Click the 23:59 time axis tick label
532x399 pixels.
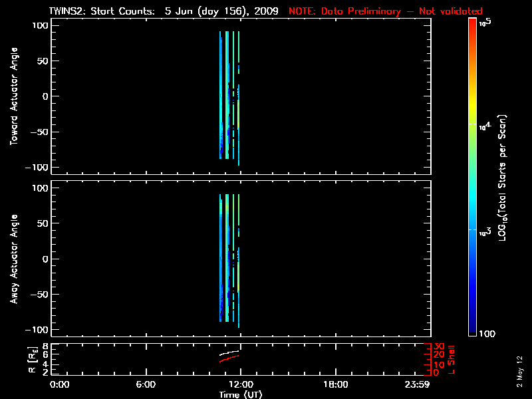[428, 385]
